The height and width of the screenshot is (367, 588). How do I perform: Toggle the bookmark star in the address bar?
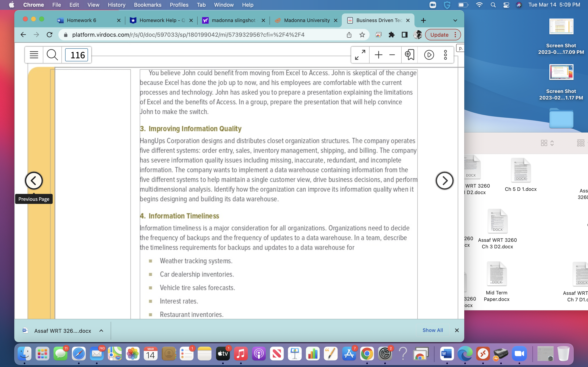(x=362, y=34)
